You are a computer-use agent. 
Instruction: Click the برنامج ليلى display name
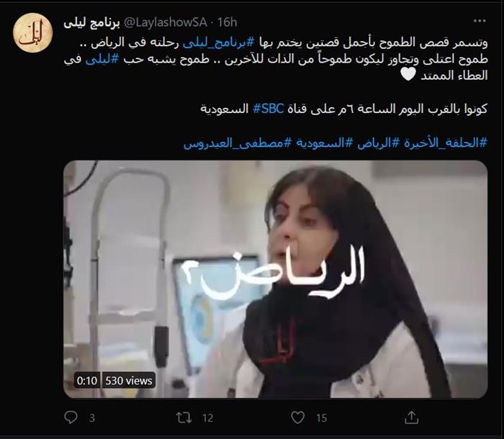(x=92, y=22)
